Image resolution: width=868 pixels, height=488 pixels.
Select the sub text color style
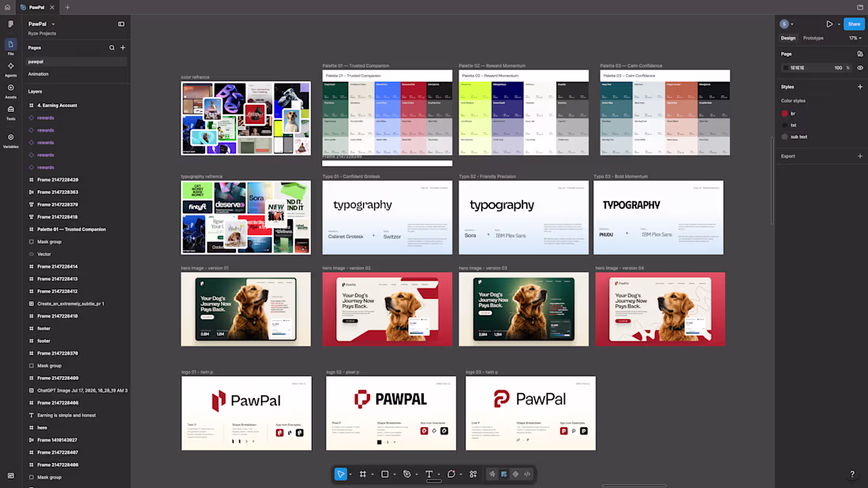coord(795,136)
